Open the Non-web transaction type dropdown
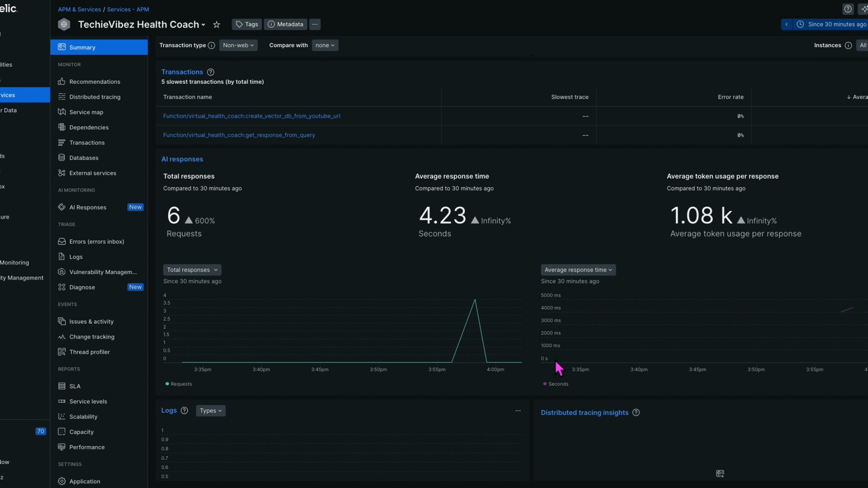 tap(238, 45)
